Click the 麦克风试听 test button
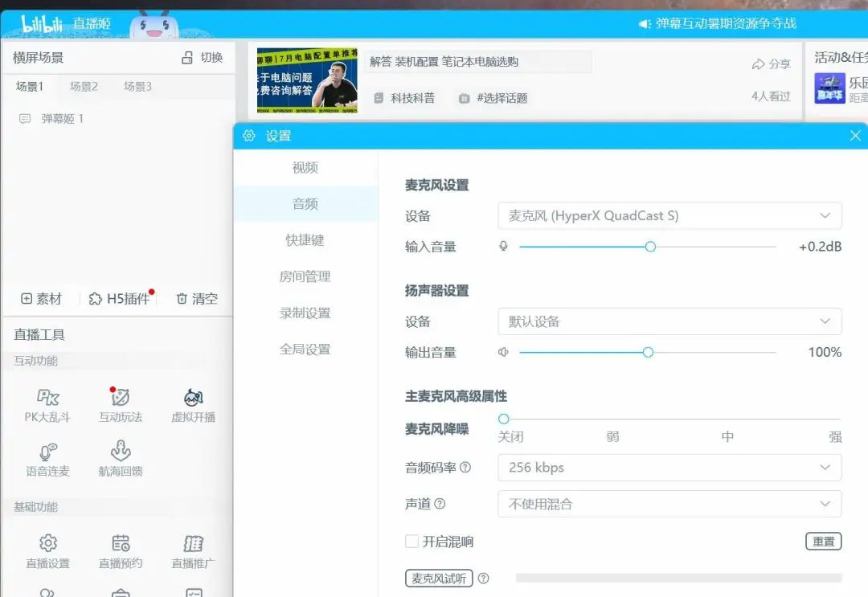The width and height of the screenshot is (868, 597). click(x=439, y=578)
